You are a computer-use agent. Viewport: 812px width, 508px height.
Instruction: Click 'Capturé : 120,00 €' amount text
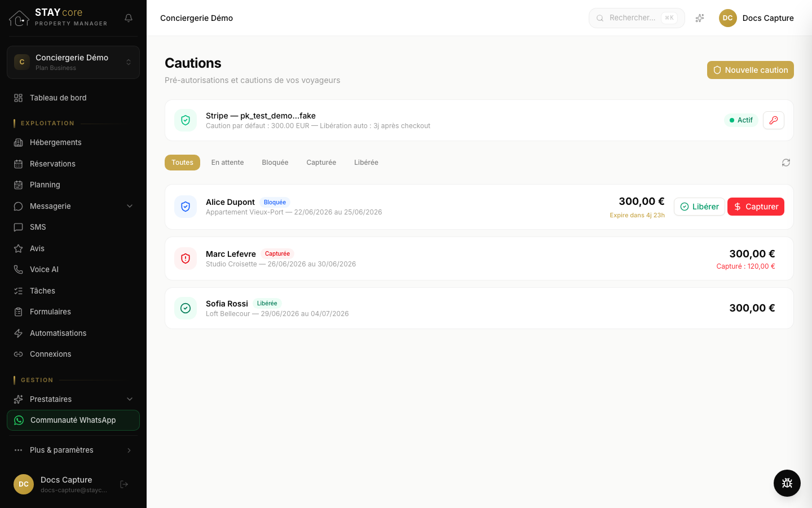745,266
